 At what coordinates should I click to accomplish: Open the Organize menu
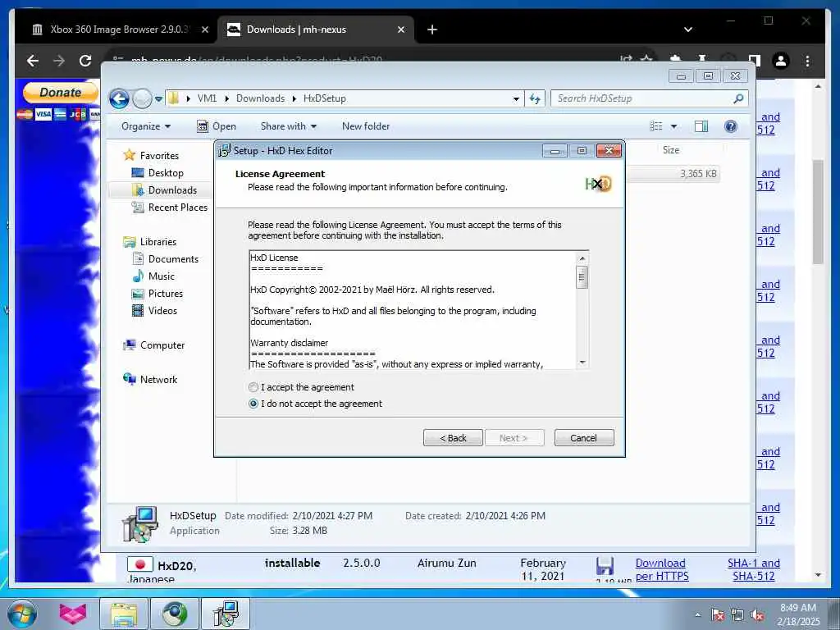coord(146,126)
